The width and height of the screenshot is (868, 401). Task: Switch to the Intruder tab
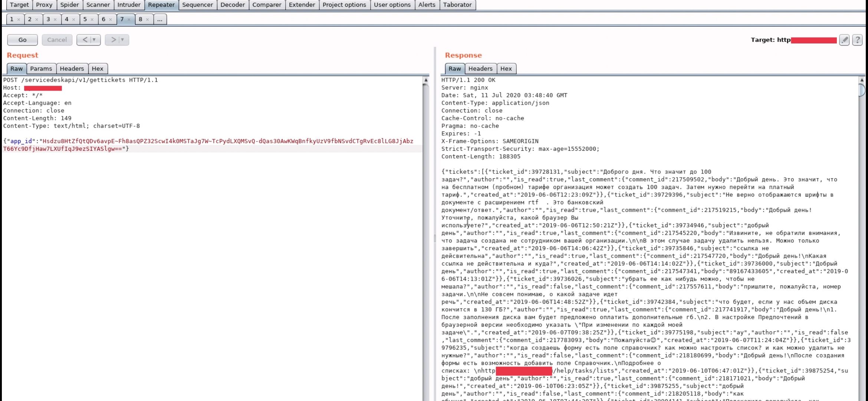click(129, 5)
